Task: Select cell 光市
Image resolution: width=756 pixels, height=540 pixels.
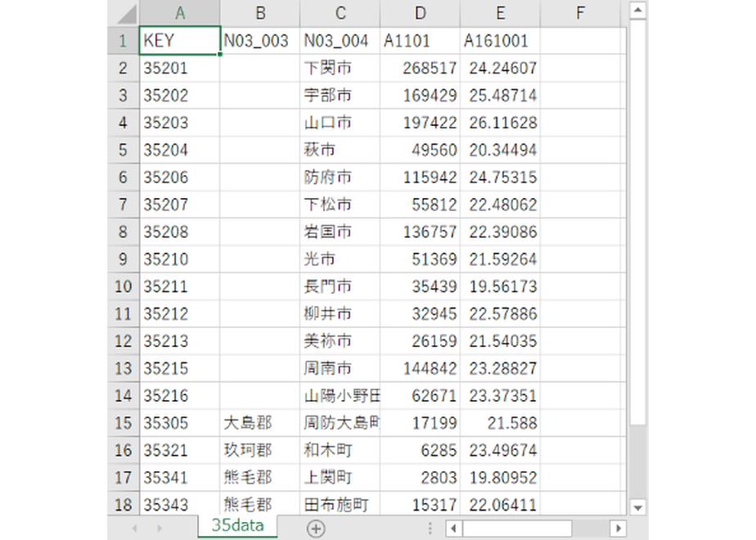Action: coord(340,259)
